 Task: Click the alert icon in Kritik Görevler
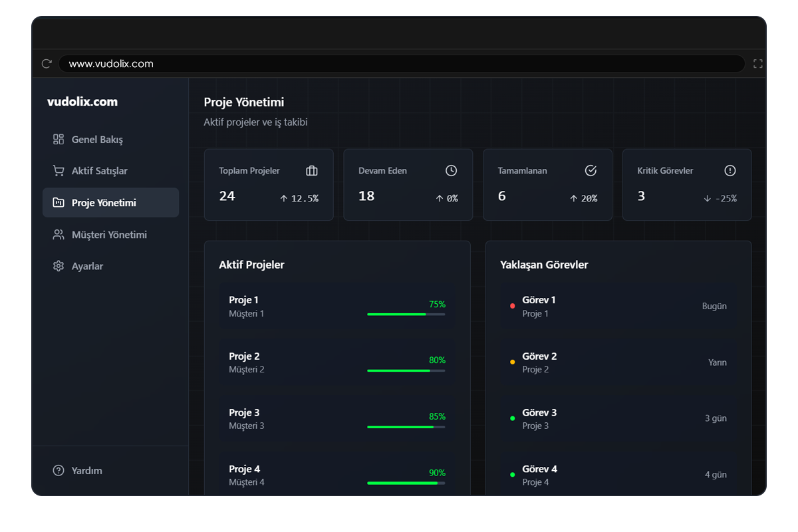(x=730, y=171)
